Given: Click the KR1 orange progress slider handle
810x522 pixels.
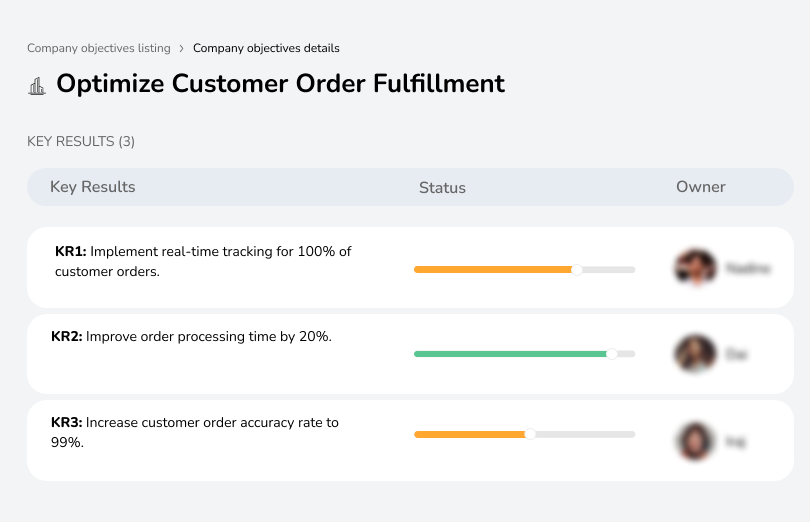Looking at the screenshot, I should coord(576,269).
